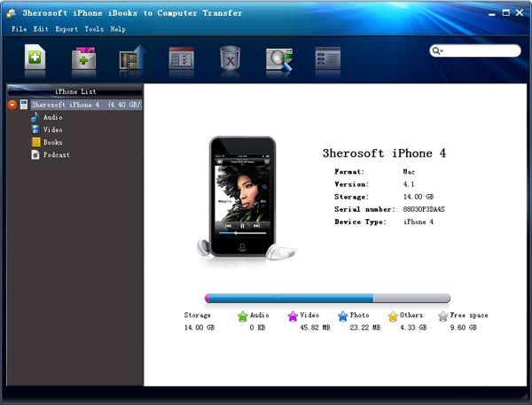
Task: Click the device icon beside 3herosoft iPhone 4
Action: 23,105
